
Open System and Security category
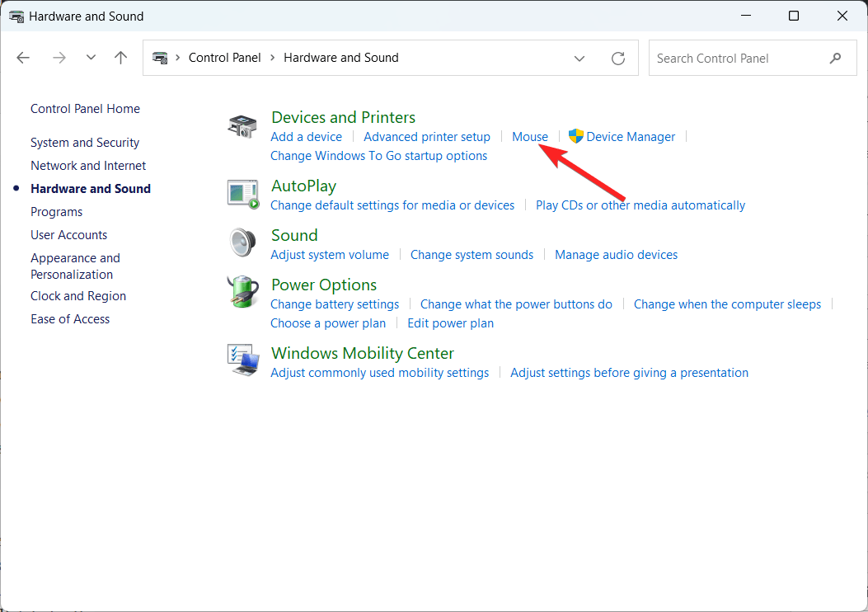[x=85, y=143]
